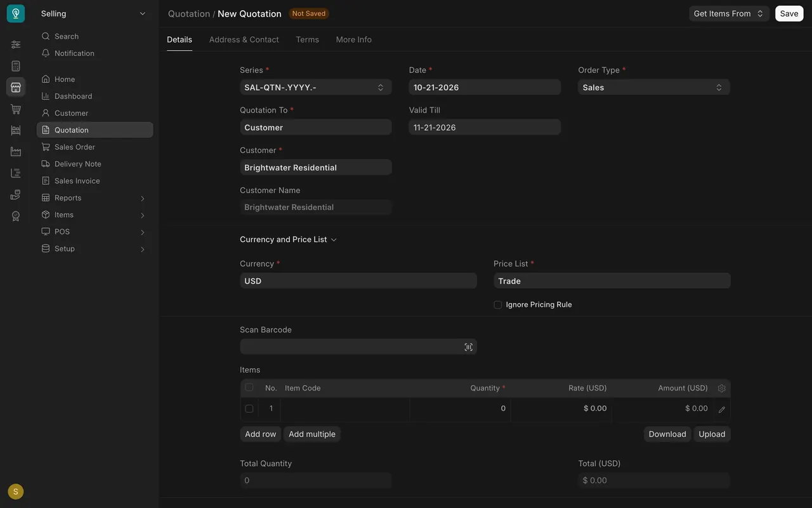Switch to the Address & Contact tab
The height and width of the screenshot is (508, 812).
244,39
